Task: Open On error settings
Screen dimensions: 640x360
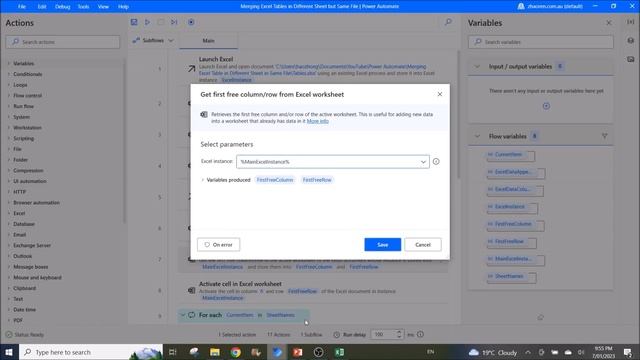Action: click(218, 244)
